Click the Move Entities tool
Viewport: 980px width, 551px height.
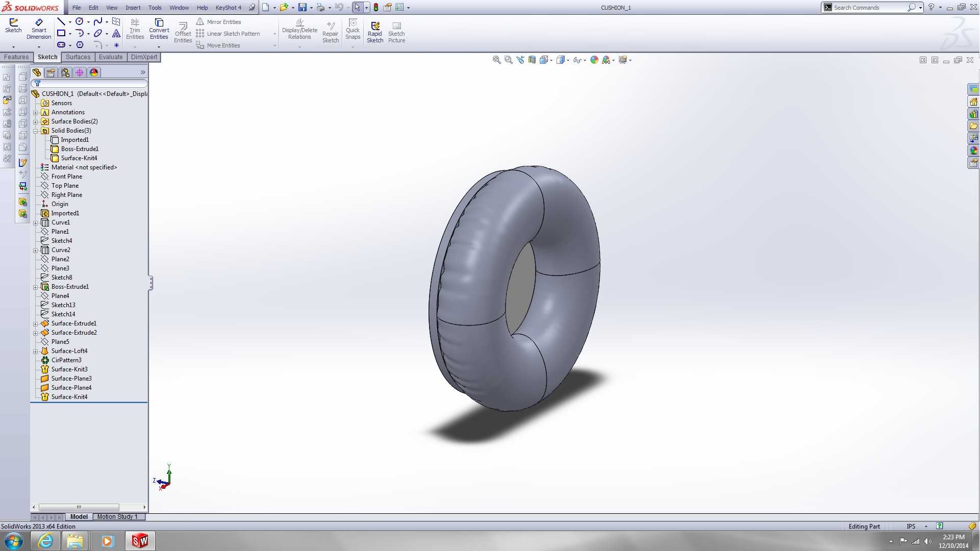[218, 45]
